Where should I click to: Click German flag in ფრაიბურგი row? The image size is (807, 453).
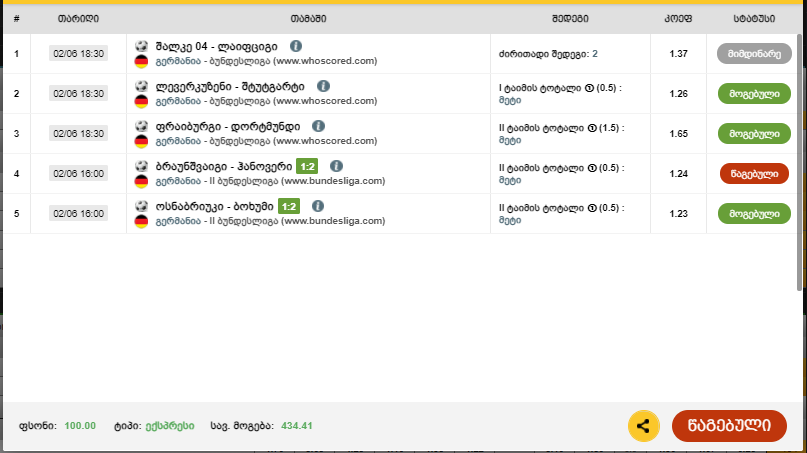pos(141,141)
